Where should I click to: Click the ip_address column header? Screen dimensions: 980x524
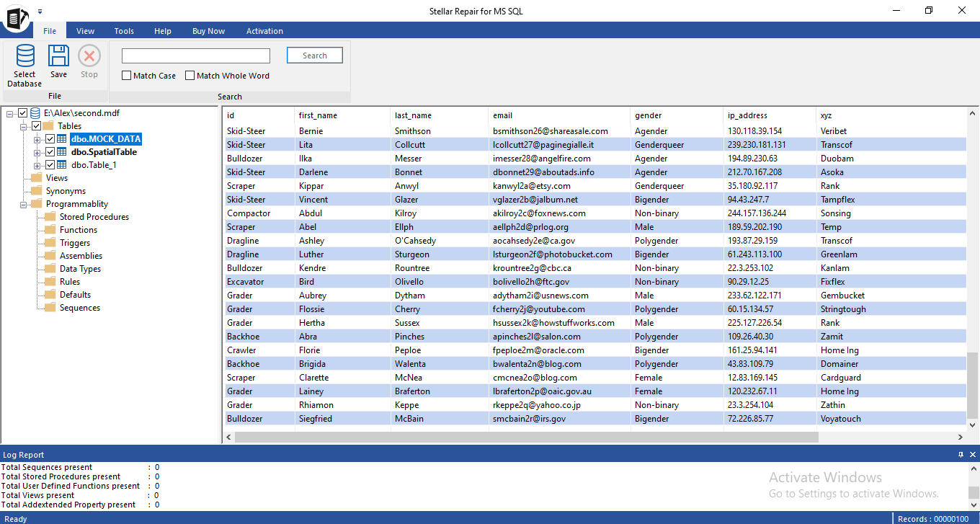(770, 115)
